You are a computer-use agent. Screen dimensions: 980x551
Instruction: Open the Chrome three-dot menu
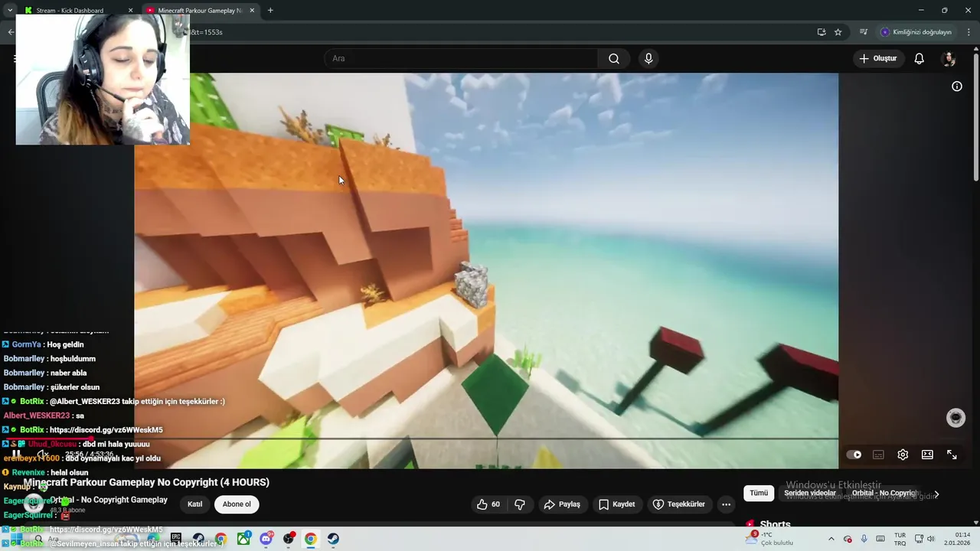[x=969, y=32]
